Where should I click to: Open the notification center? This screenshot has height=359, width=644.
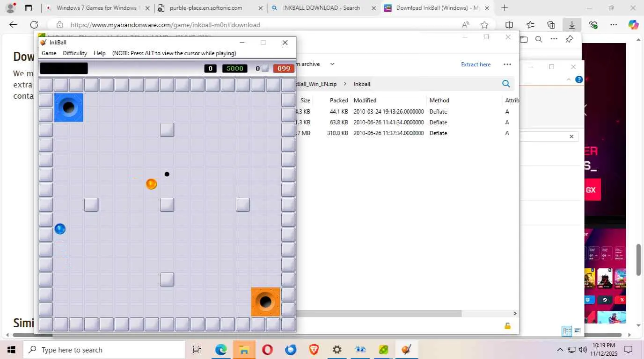tap(629, 350)
